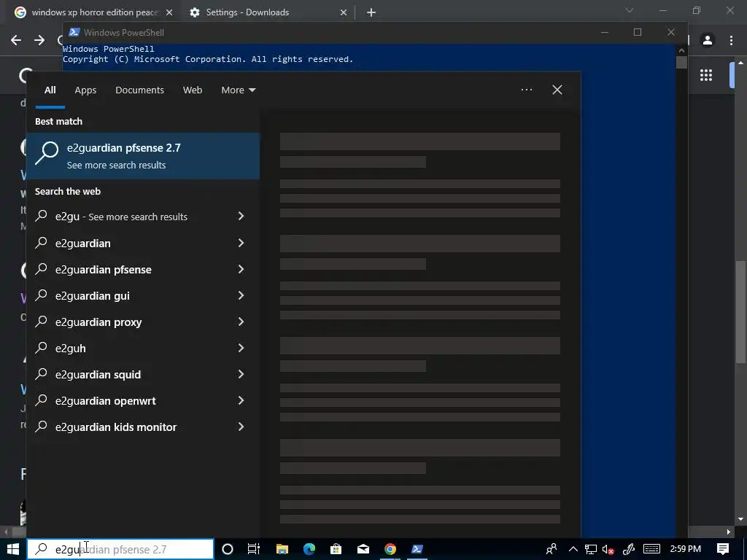Open Chrome tab search dropdown arrow
This screenshot has height=560, width=747.
click(x=630, y=10)
